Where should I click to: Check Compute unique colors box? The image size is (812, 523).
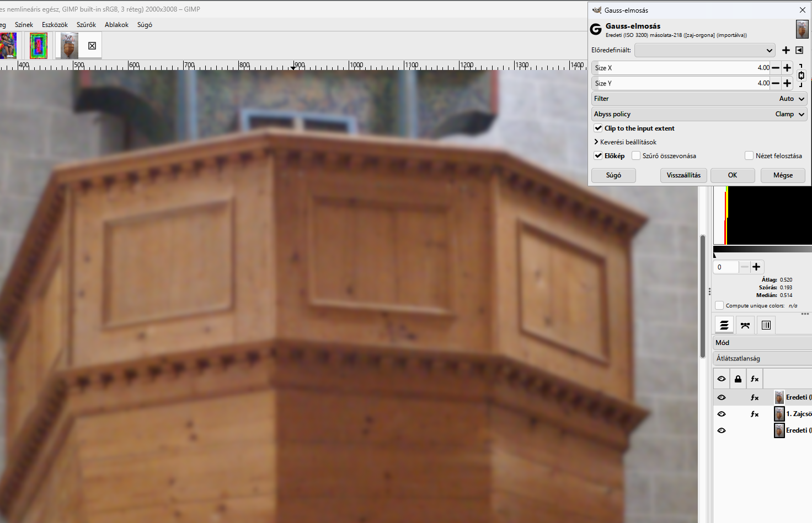pyautogui.click(x=719, y=305)
